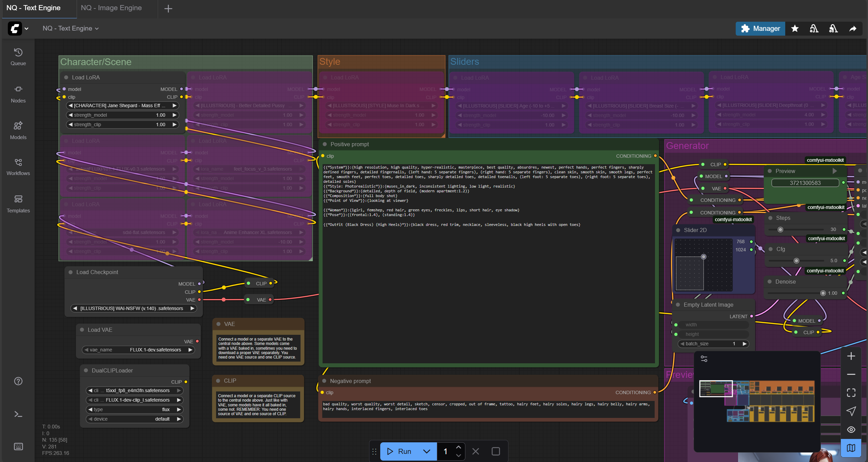Click the Steps slider handle
Screen dimensions: 868x462
(780, 230)
